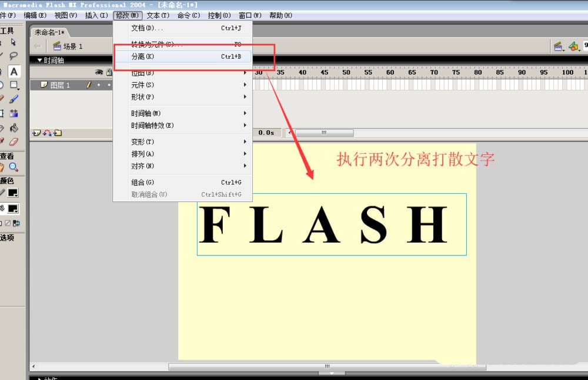Open the 窗口(W) menu
The height and width of the screenshot is (380, 588).
[250, 15]
